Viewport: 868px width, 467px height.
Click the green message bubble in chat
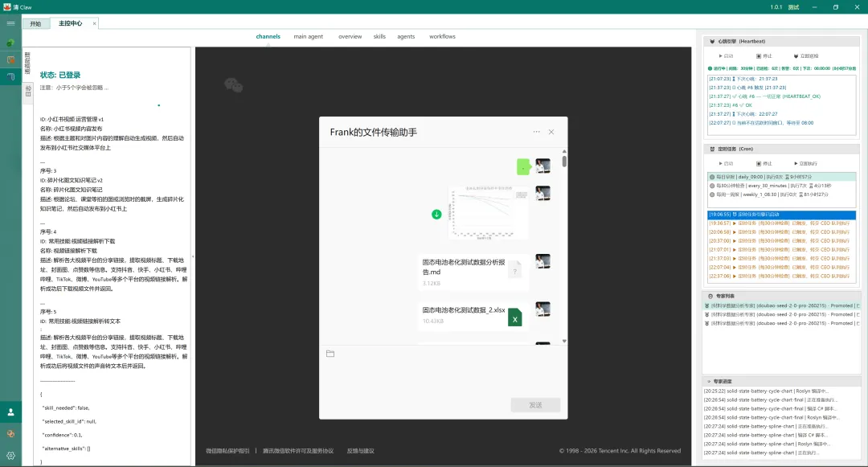tap(524, 166)
